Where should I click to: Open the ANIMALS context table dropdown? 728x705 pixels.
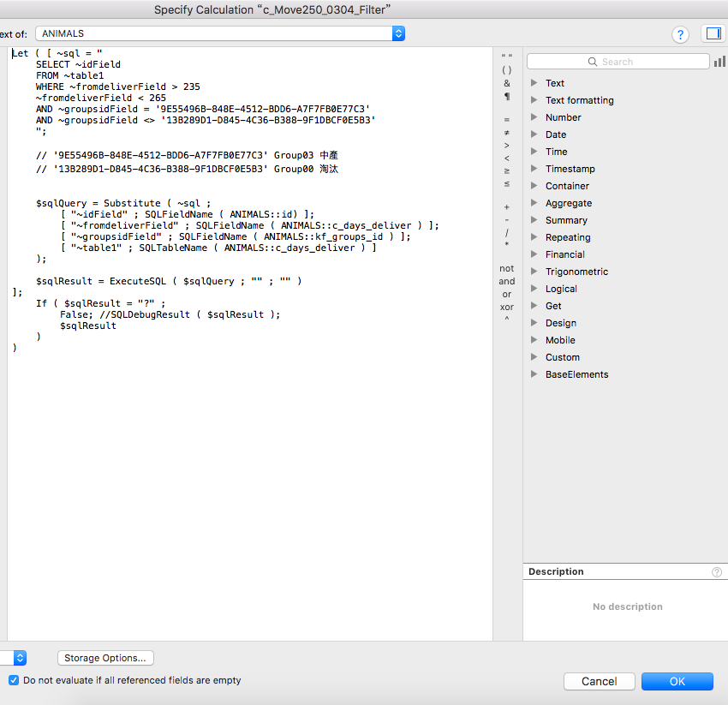pos(220,33)
